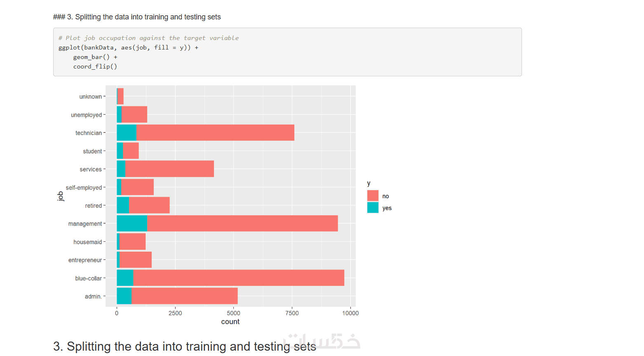Screen dimensions: 644x356
Task: Click the teal segment of the management bar
Action: [x=132, y=223]
